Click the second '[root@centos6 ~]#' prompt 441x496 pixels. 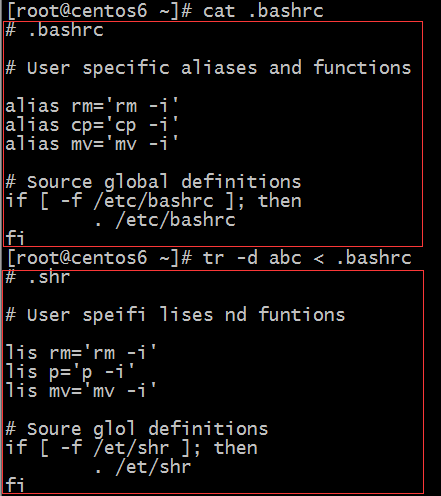point(100,258)
